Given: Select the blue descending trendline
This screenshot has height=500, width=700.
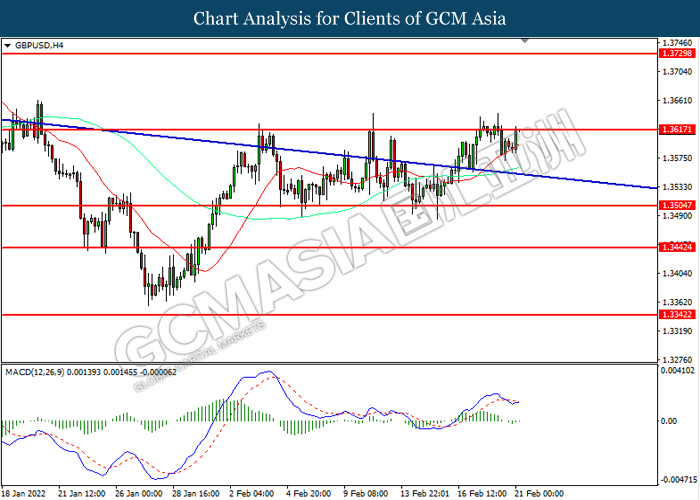Looking at the screenshot, I should [x=329, y=154].
